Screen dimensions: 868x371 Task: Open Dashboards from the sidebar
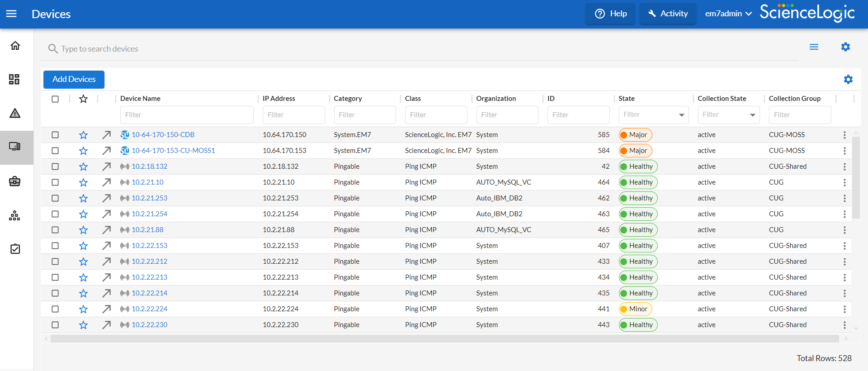pyautogui.click(x=14, y=80)
